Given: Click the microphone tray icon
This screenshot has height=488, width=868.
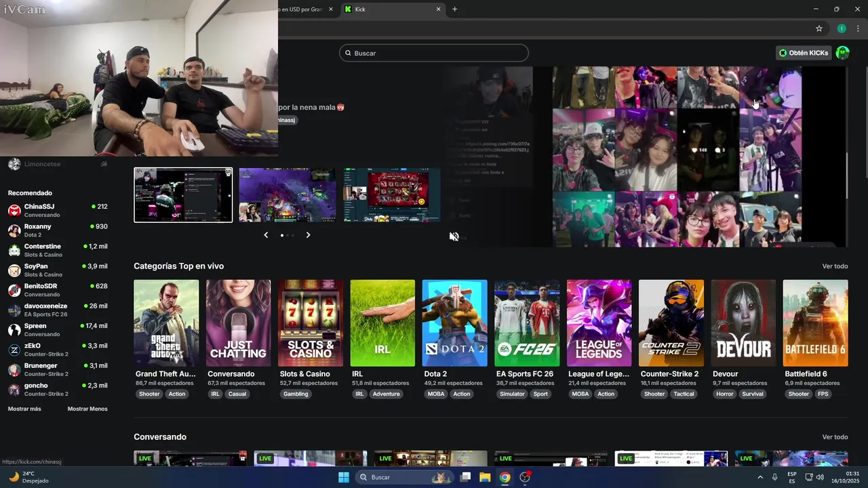Looking at the screenshot, I should pyautogui.click(x=775, y=477).
